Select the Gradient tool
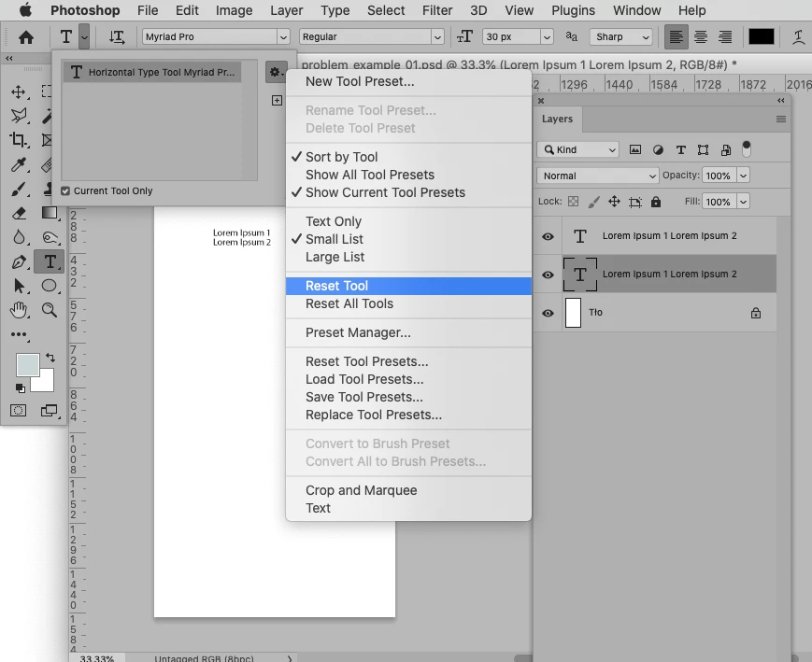Image resolution: width=812 pixels, height=662 pixels. 50,213
